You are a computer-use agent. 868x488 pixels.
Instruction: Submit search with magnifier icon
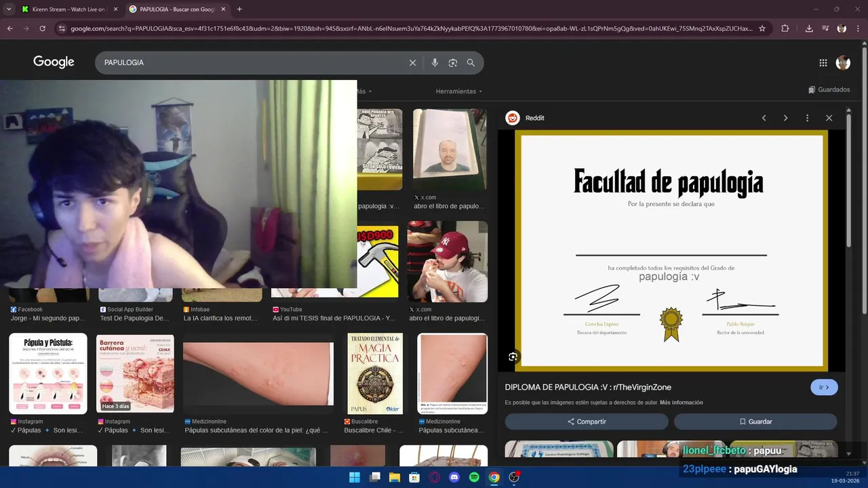471,62
